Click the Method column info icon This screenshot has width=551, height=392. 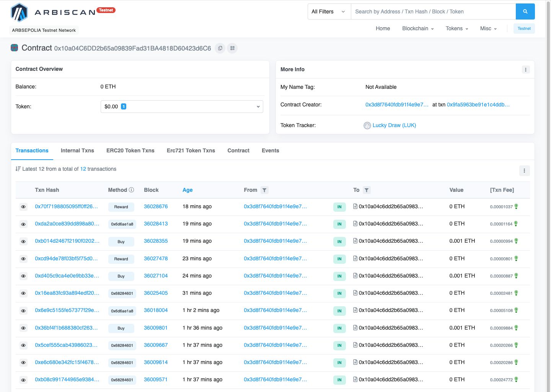[131, 190]
